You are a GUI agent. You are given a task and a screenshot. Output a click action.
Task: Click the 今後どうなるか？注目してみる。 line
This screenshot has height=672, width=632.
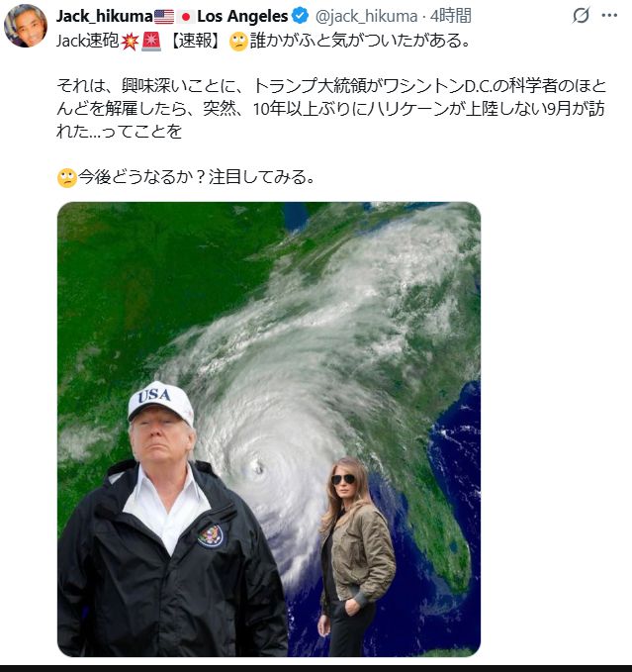[x=197, y=177]
